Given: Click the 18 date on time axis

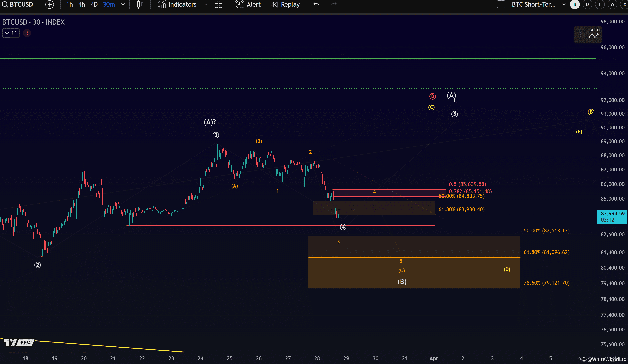Looking at the screenshot, I should [25, 358].
